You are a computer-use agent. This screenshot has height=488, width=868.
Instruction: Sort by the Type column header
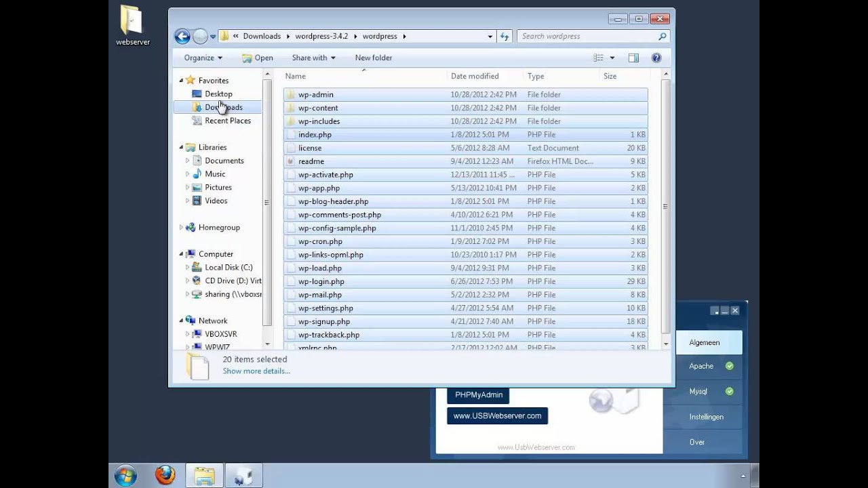561,76
